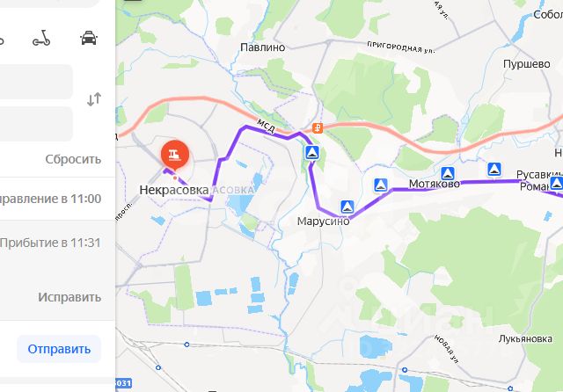Click speed bump sign above Марусино label
The height and width of the screenshot is (392, 563).
click(x=347, y=207)
